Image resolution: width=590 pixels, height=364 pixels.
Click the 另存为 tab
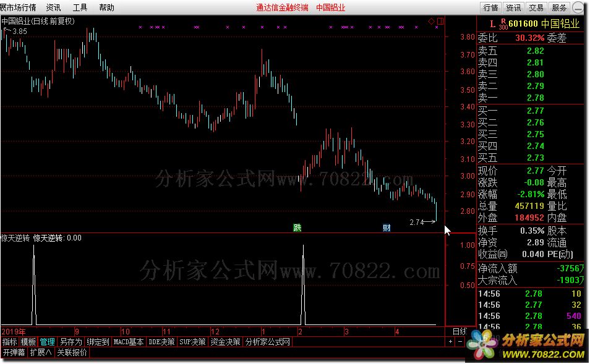(x=71, y=342)
